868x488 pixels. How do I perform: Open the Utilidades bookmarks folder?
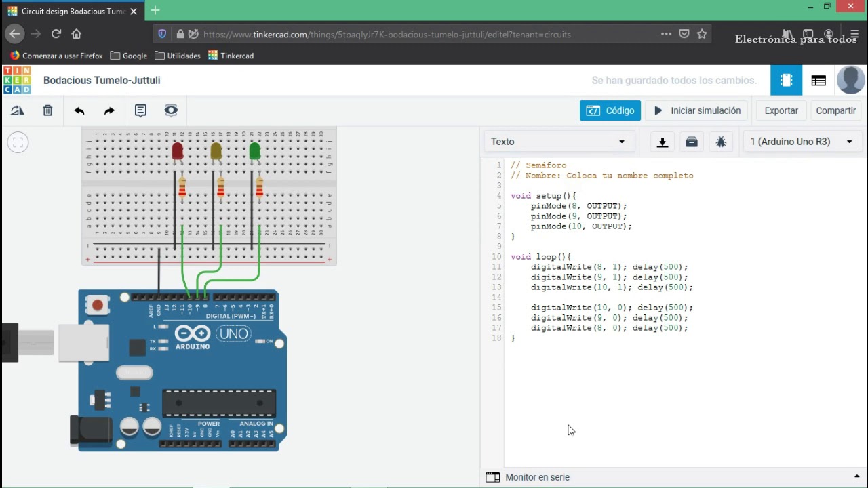click(178, 56)
